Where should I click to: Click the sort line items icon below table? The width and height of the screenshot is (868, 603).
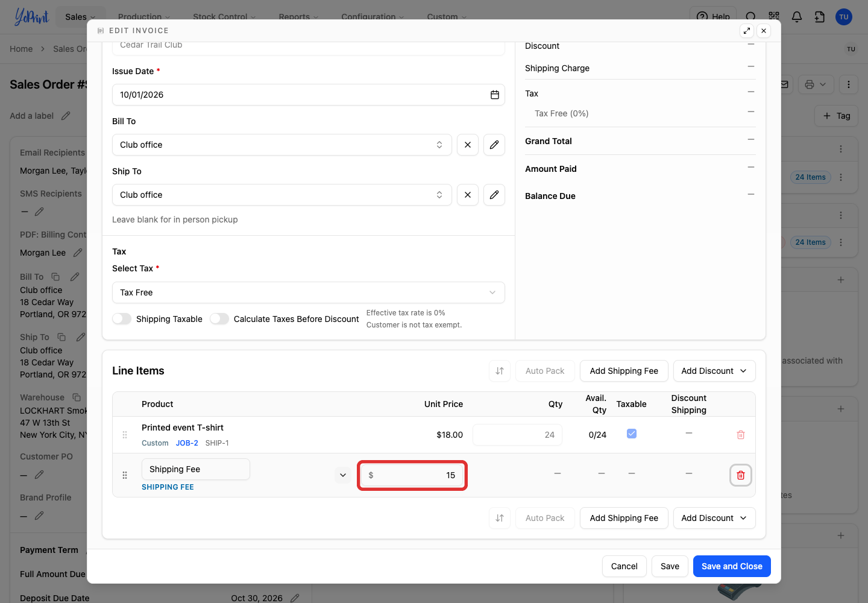(500, 518)
